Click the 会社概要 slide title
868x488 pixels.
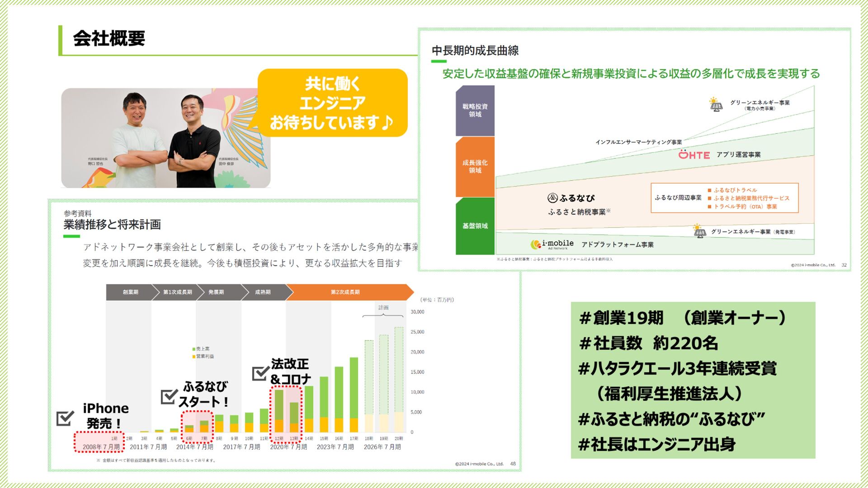[x=109, y=38]
